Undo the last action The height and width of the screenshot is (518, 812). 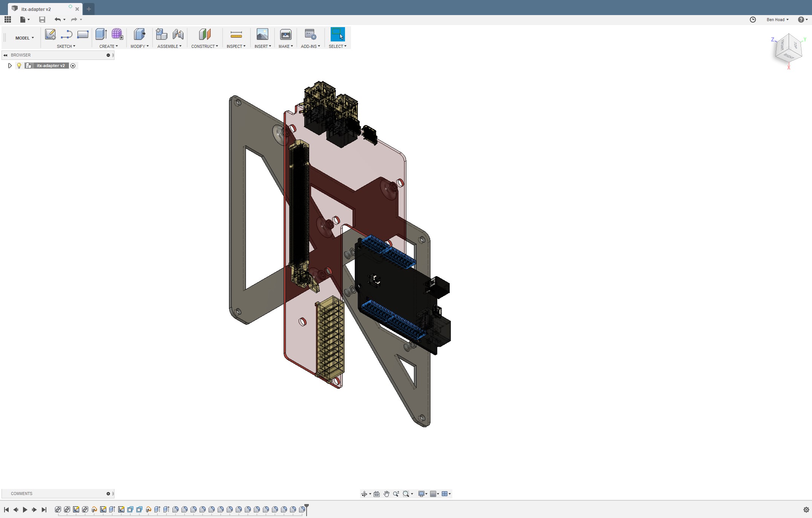coord(58,20)
